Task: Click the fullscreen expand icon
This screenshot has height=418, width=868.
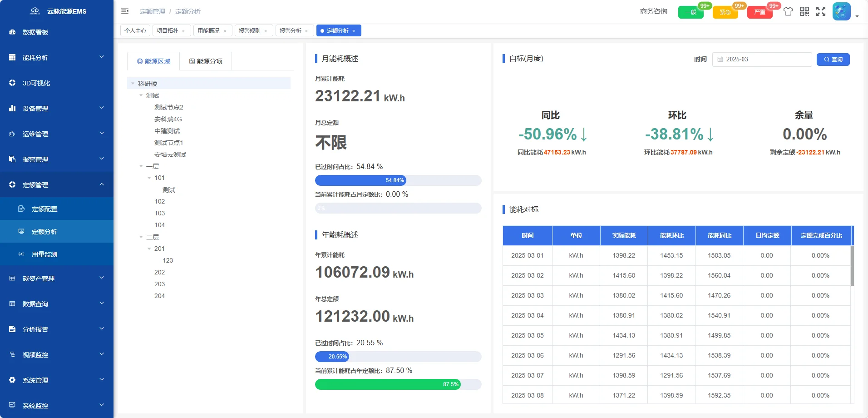Action: (x=821, y=11)
